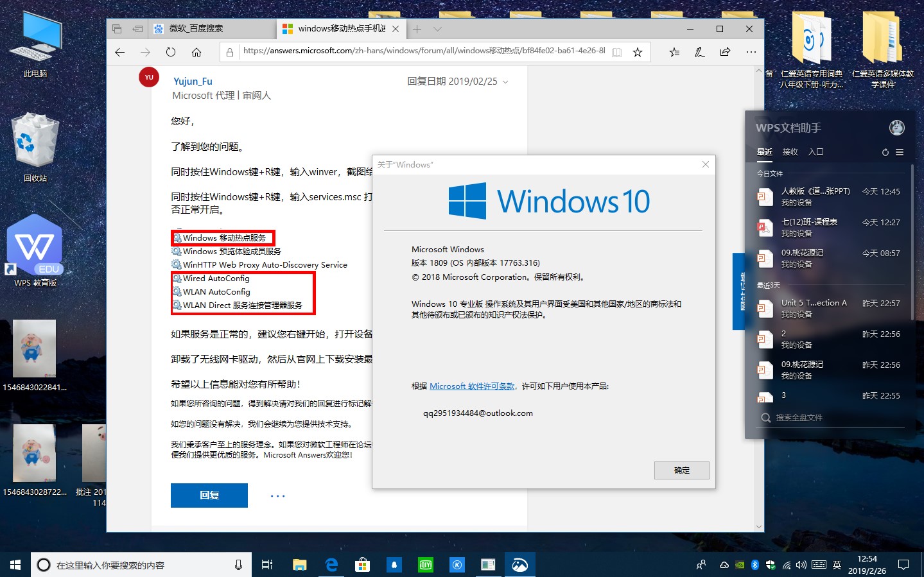This screenshot has width=924, height=577.
Task: Add page to favorites star icon
Action: (638, 52)
